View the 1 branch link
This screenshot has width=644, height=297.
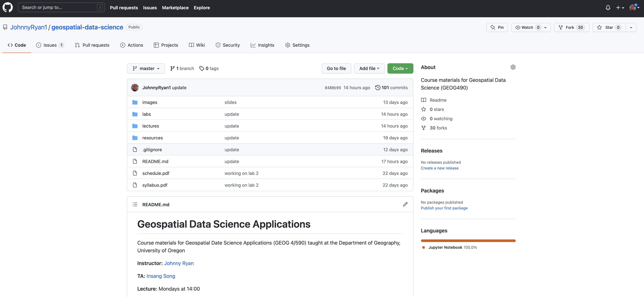(182, 69)
